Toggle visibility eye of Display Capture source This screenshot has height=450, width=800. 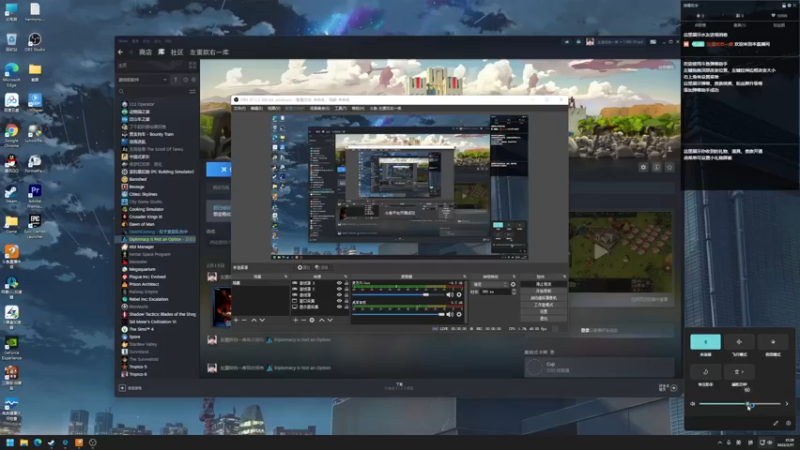click(x=339, y=307)
